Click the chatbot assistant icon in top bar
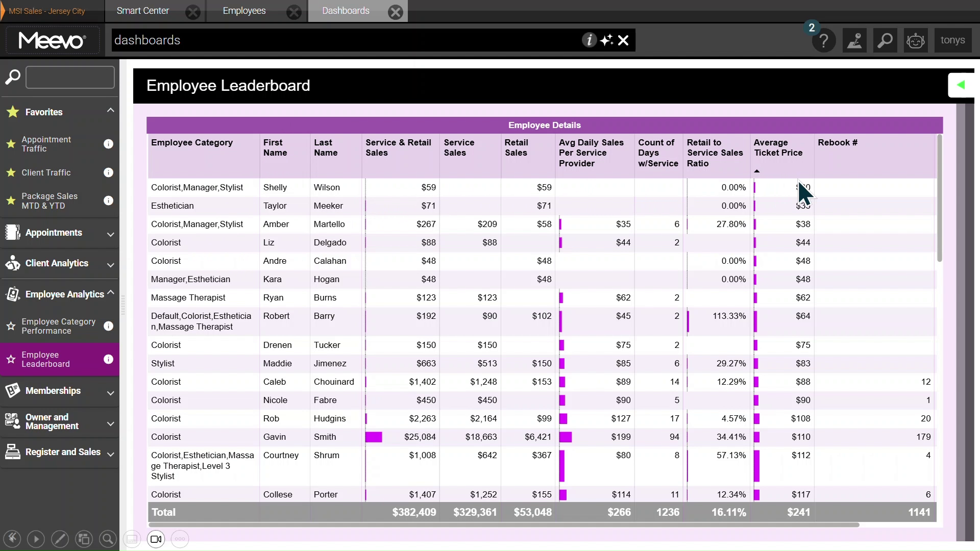The height and width of the screenshot is (551, 980). point(916,40)
